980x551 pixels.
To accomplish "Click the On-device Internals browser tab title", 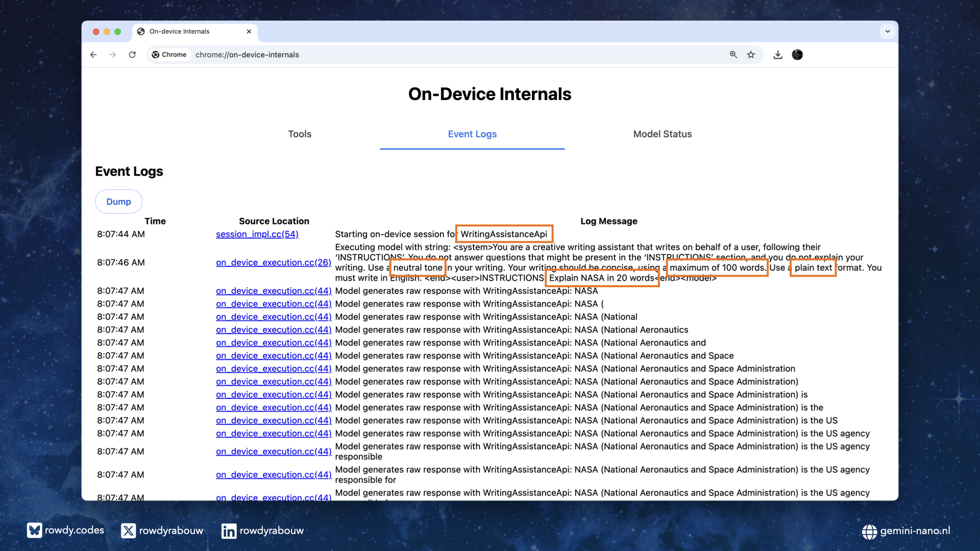I will [180, 32].
